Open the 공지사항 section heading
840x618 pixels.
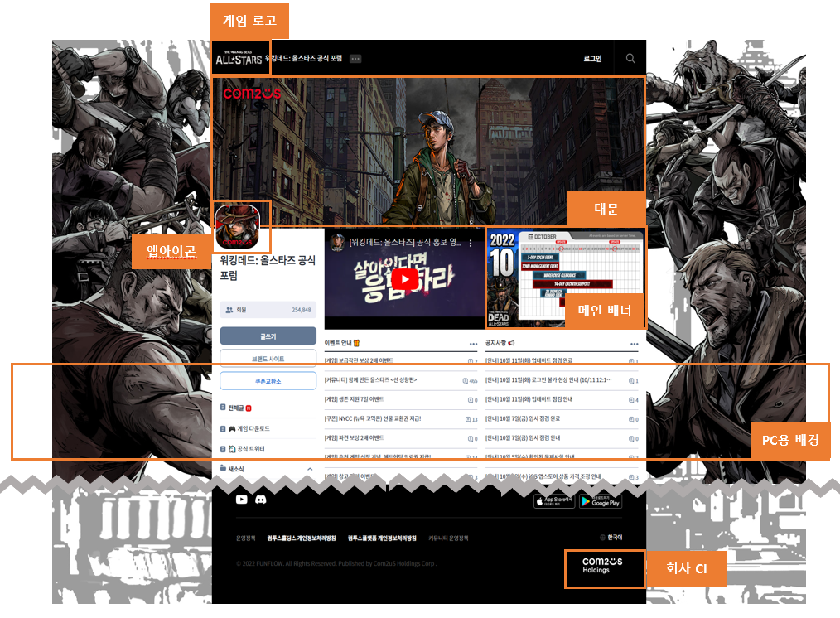500,343
